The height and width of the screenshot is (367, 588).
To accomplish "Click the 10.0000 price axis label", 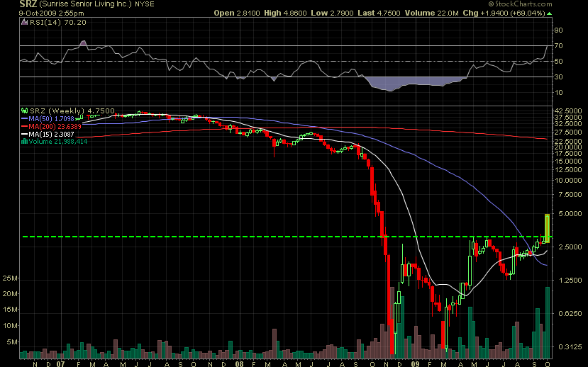I will coord(568,180).
